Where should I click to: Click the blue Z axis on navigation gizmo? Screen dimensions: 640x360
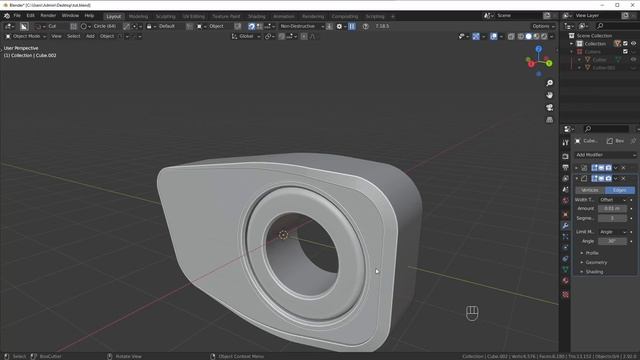point(539,49)
